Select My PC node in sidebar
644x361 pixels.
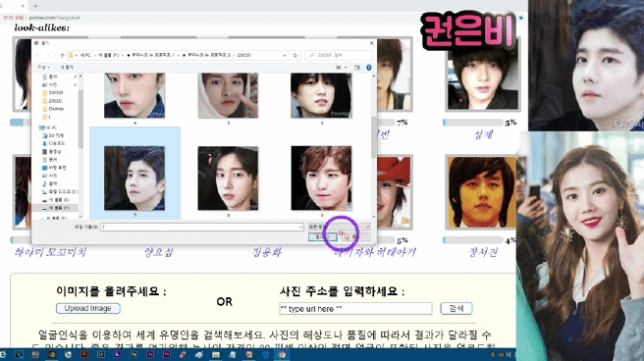click(x=48, y=128)
